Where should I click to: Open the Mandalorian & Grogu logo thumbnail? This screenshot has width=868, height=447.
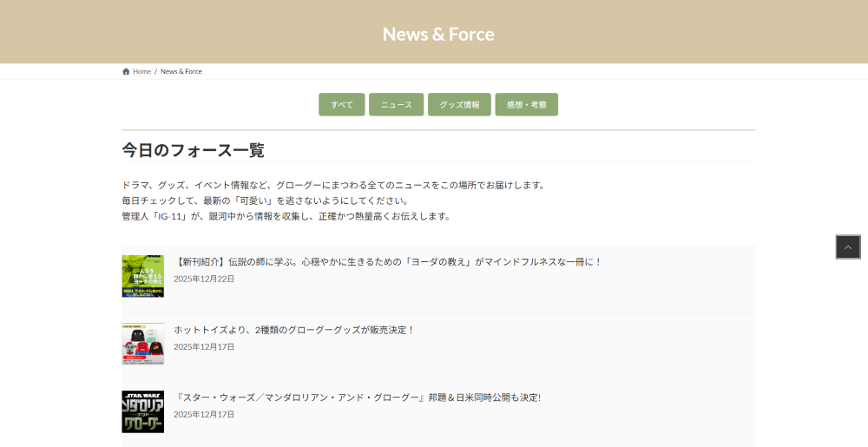click(142, 411)
